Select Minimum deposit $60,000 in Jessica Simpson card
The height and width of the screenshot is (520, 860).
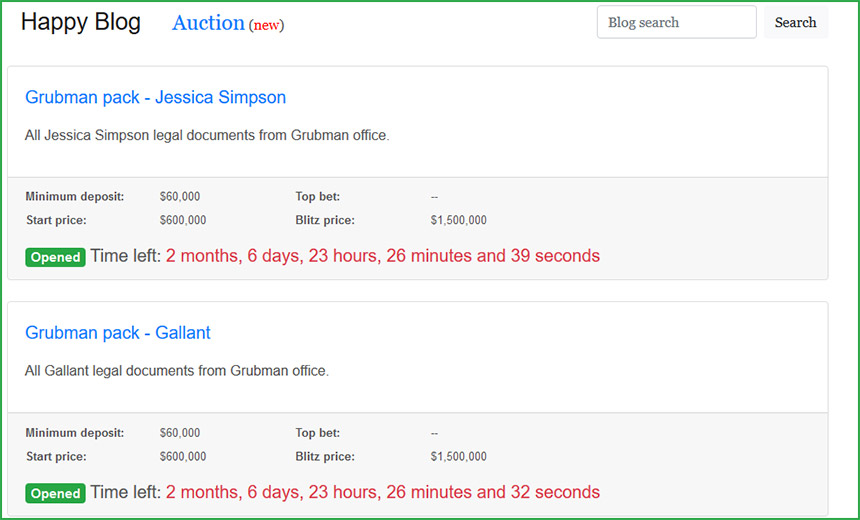[x=180, y=196]
